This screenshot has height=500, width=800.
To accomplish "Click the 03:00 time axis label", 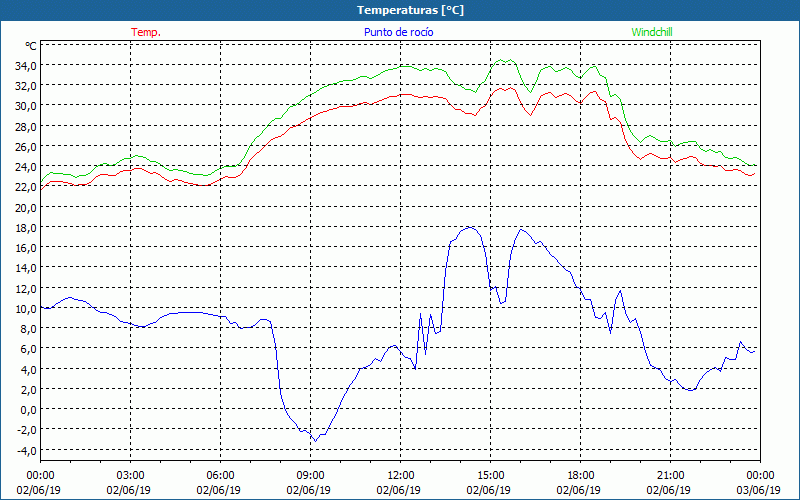I will [131, 476].
